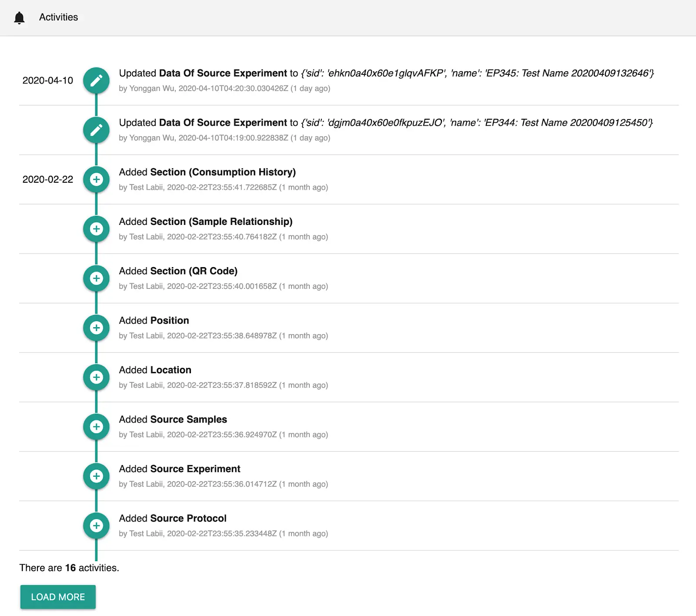696x616 pixels.
Task: Select plus icon next to QR Code section
Action: tap(96, 278)
